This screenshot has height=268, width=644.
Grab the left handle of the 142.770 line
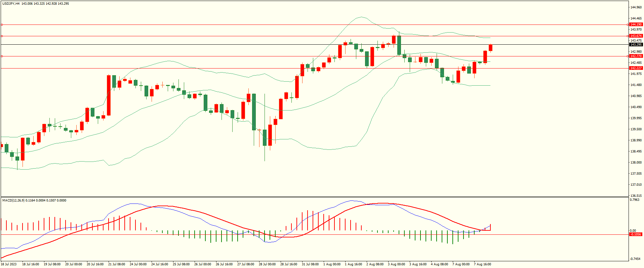(x=2, y=56)
